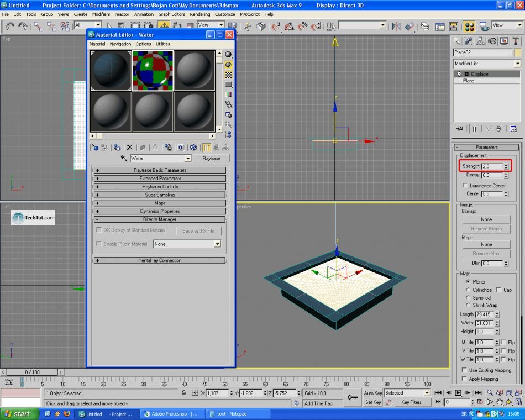Click the Zoom magnifier viewport tool
Screen dimensions: 525x420
click(490, 393)
